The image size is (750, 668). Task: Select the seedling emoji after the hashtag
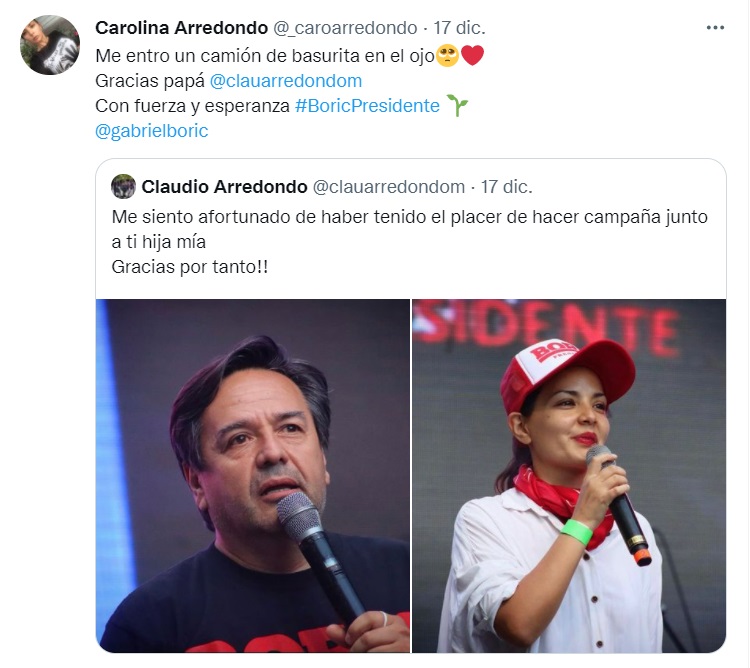tap(457, 105)
